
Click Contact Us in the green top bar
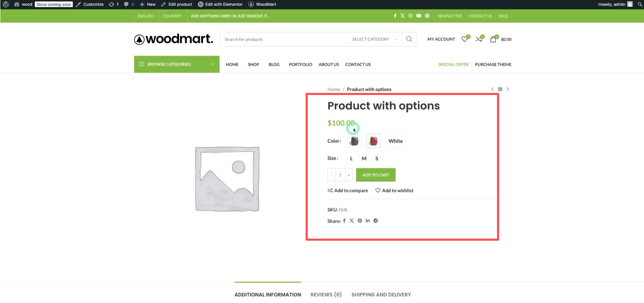tap(480, 16)
